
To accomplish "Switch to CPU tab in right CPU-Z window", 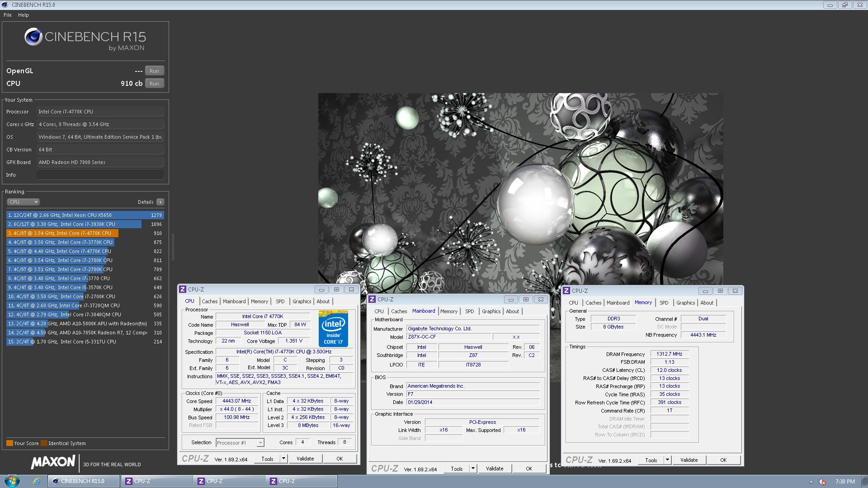I will pos(573,303).
